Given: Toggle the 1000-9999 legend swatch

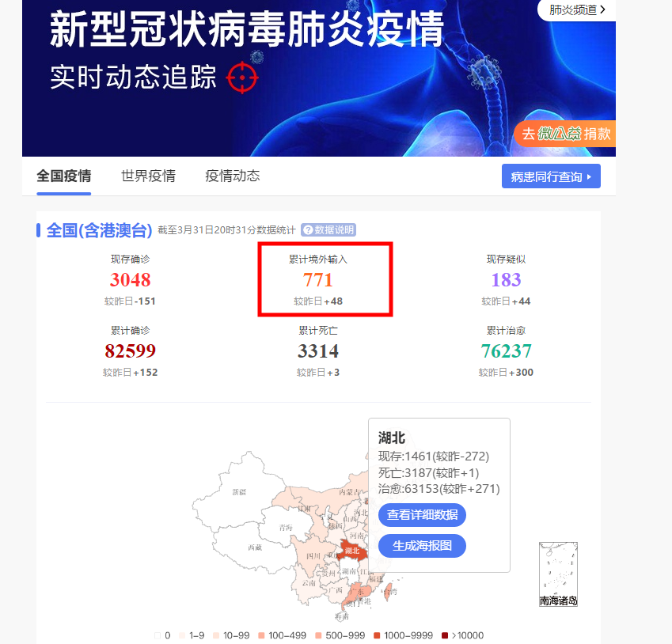Looking at the screenshot, I should [x=377, y=635].
